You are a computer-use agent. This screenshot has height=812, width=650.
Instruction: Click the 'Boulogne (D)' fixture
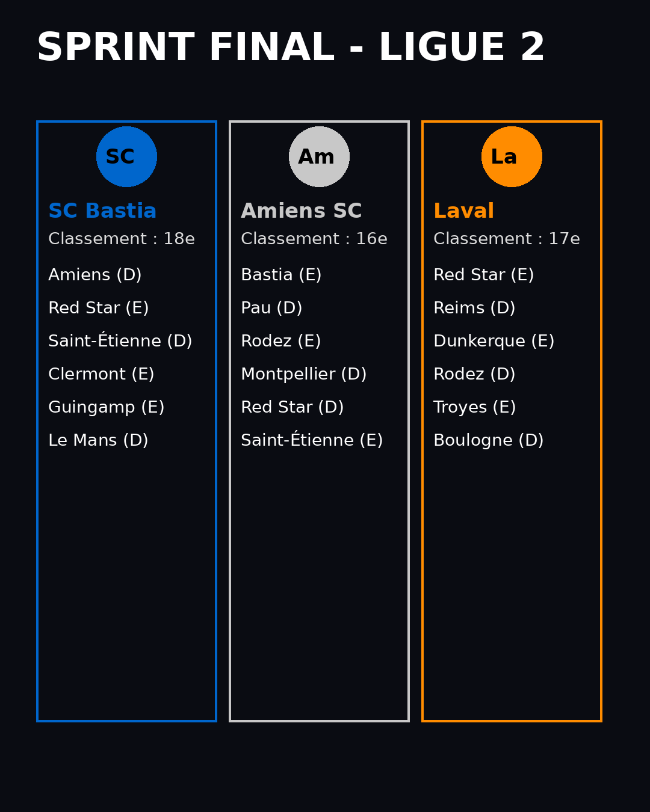(489, 440)
